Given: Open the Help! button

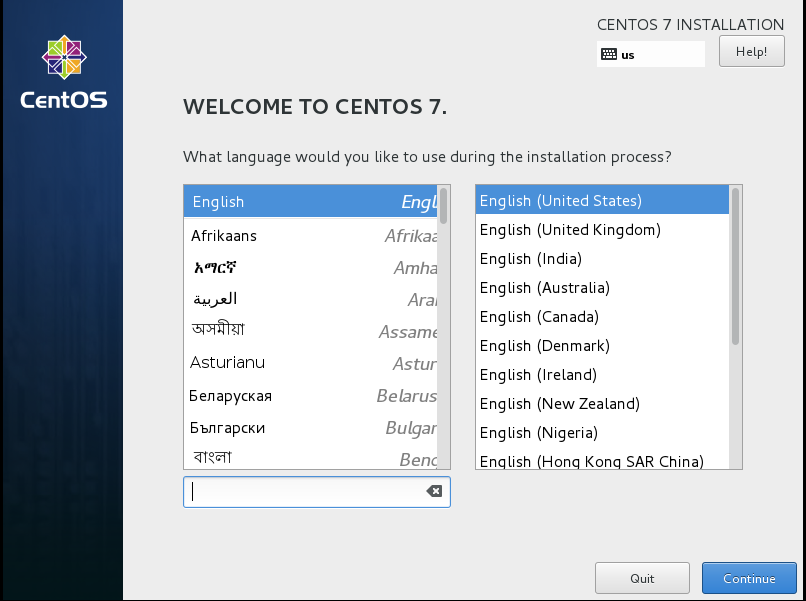Looking at the screenshot, I should pyautogui.click(x=751, y=52).
